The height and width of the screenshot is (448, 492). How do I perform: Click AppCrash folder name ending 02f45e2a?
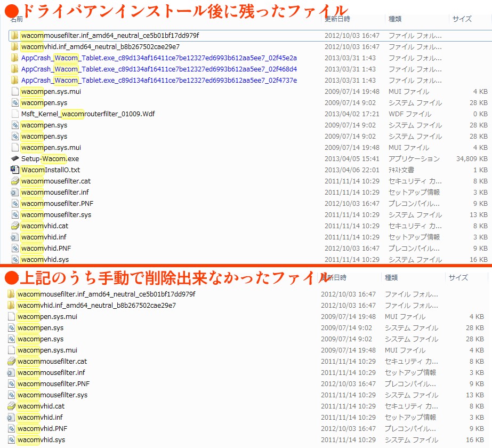tap(159, 58)
